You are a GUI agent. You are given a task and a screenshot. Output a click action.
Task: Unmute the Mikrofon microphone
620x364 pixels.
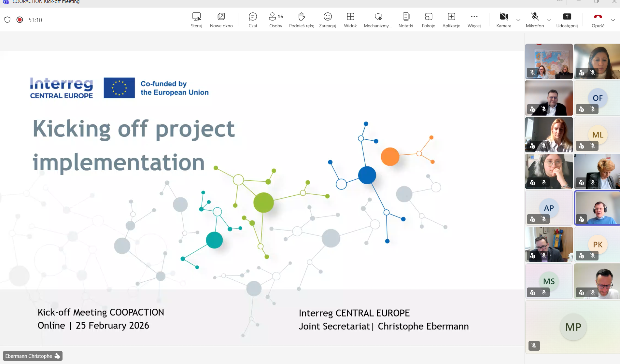[x=534, y=20]
